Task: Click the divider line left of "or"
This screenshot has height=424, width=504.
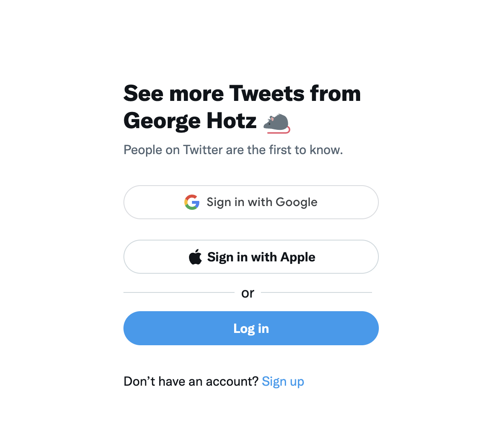Action: pos(179,292)
